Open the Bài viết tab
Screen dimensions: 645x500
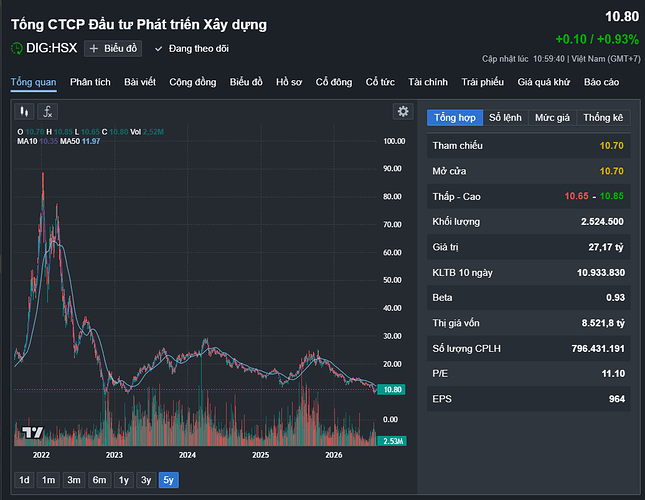click(140, 82)
